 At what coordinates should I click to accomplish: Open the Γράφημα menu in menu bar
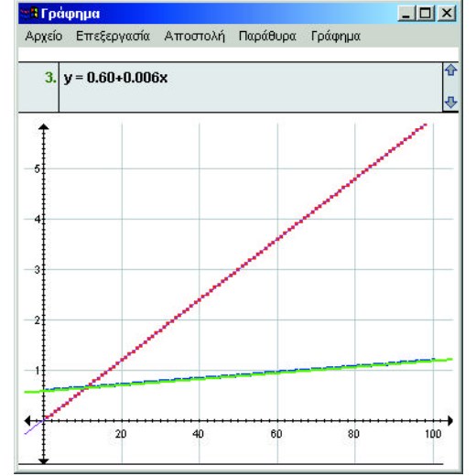click(336, 36)
